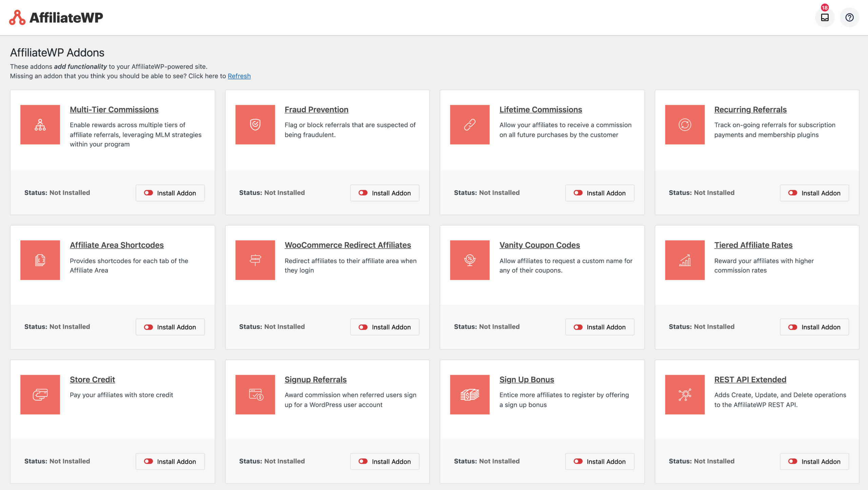868x490 pixels.
Task: Click the Refresh link
Action: [x=239, y=76]
